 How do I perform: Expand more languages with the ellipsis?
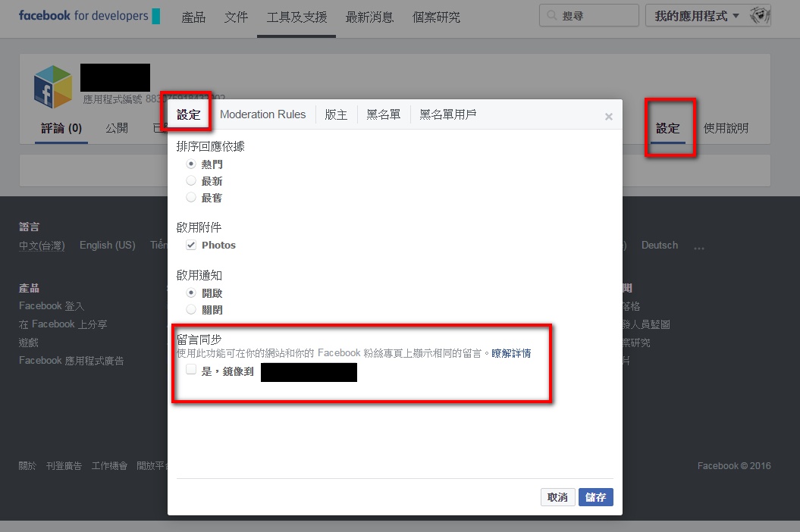(699, 247)
